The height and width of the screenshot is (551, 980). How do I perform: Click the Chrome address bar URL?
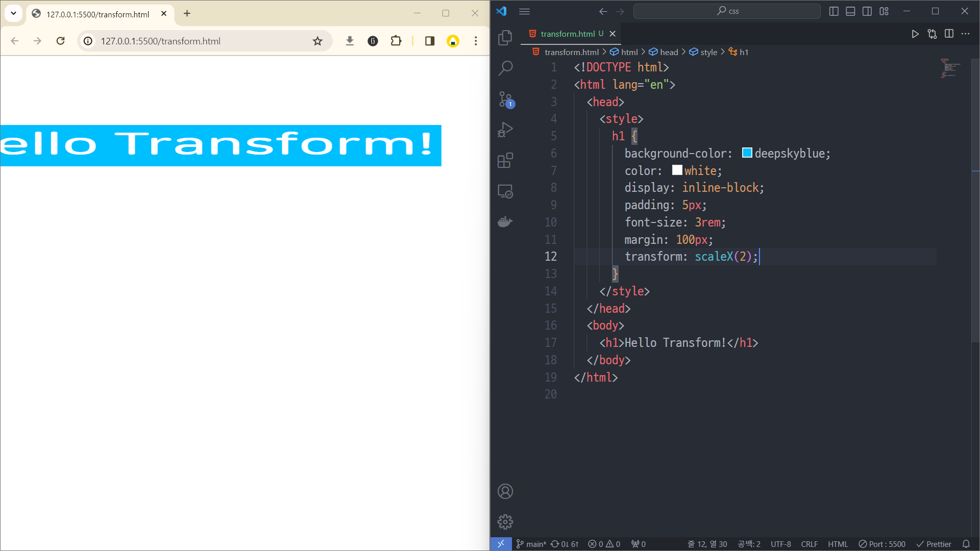pos(160,41)
